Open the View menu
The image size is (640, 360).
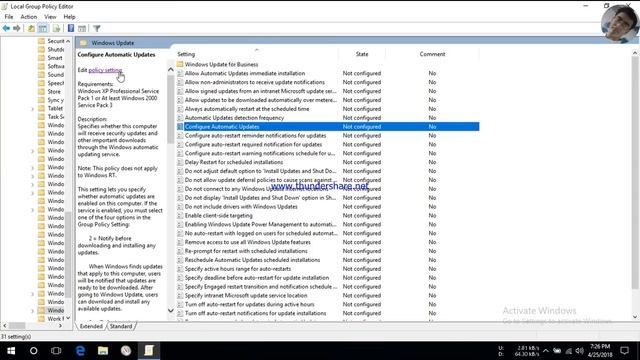pos(50,17)
